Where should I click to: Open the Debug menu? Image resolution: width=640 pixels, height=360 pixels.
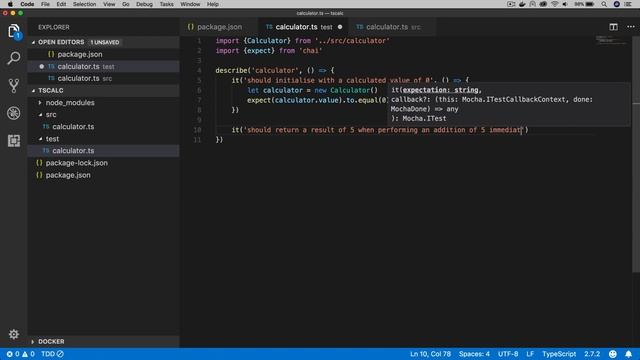[144, 4]
